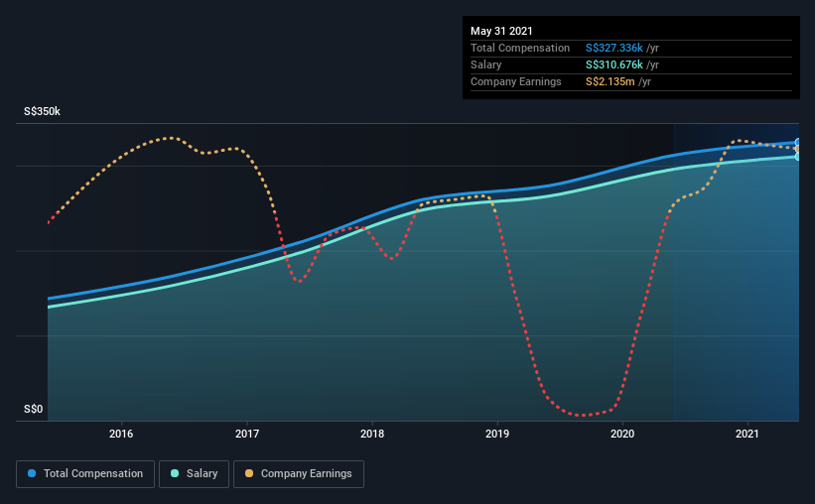Select the 2019 x-axis label

click(x=497, y=434)
